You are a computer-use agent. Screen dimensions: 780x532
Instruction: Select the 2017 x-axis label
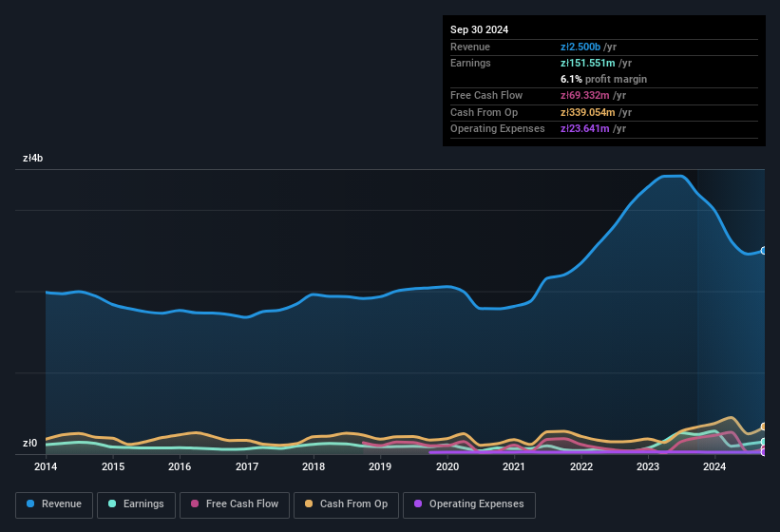tap(247, 466)
